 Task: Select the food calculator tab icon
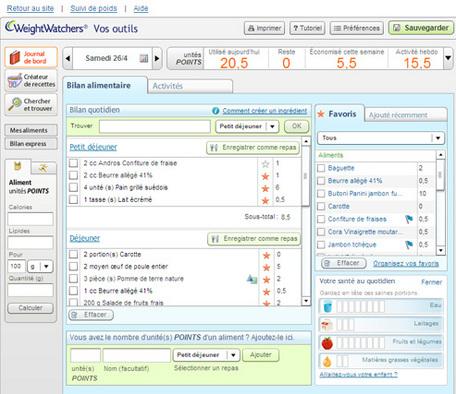17,166
